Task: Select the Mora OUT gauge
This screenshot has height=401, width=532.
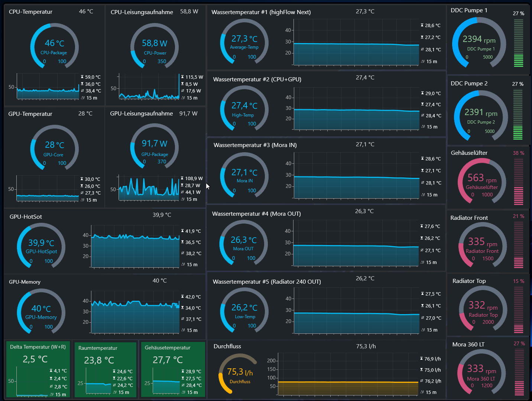Action: pyautogui.click(x=243, y=243)
